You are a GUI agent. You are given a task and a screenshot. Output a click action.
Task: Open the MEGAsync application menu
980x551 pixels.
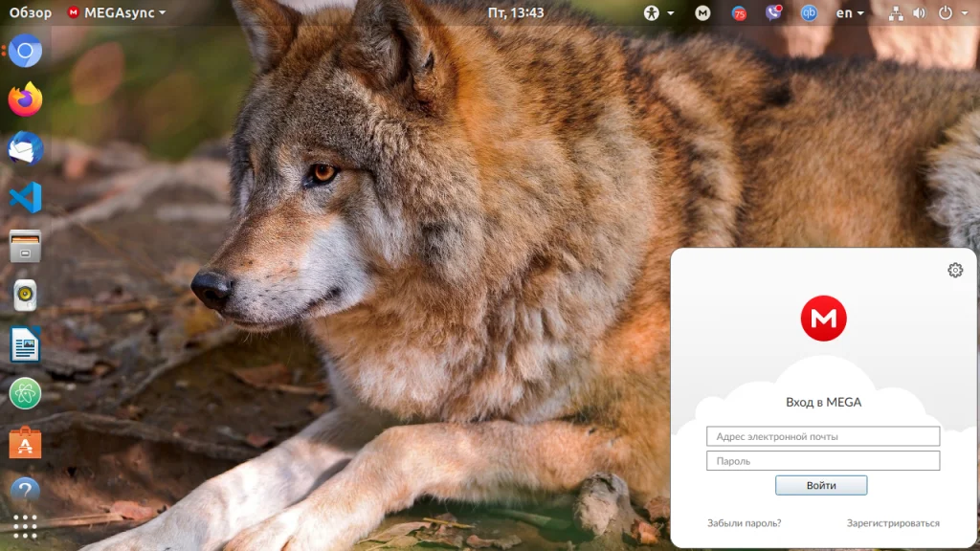(x=116, y=13)
